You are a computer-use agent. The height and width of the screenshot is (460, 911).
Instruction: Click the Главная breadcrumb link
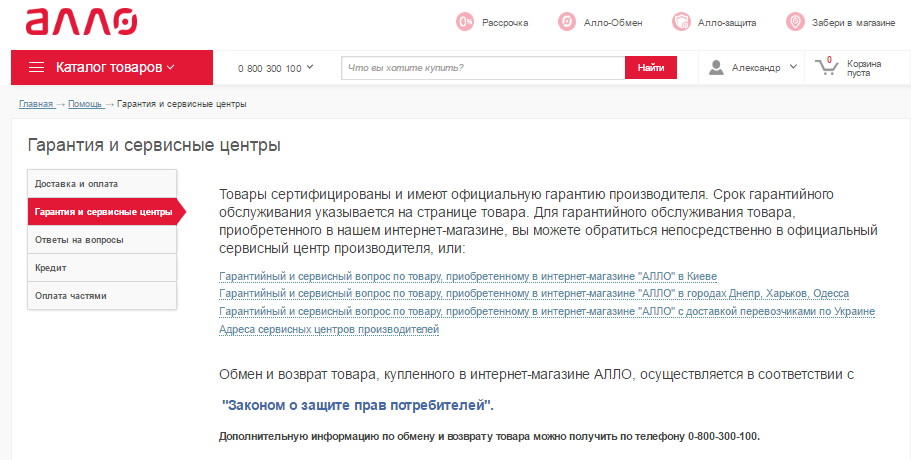pyautogui.click(x=36, y=104)
